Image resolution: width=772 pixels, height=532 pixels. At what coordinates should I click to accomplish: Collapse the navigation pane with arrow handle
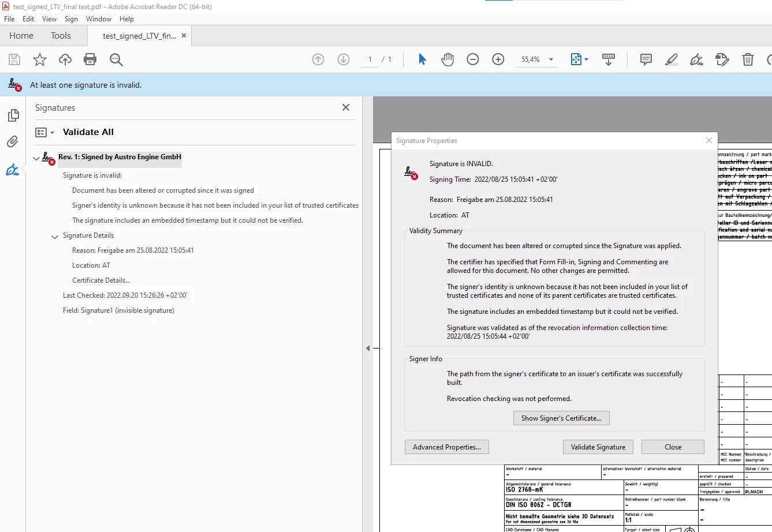[x=368, y=348]
